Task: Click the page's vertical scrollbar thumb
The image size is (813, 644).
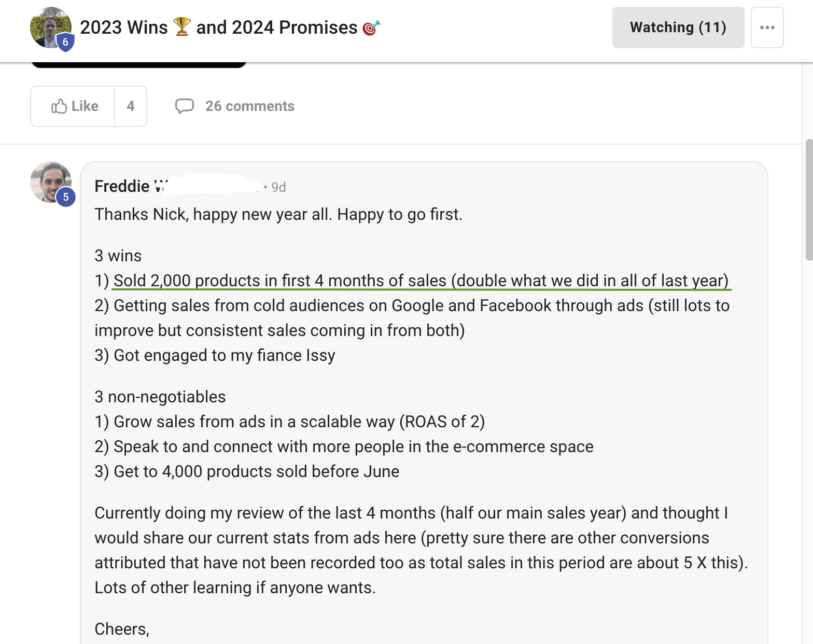Action: pyautogui.click(x=809, y=200)
